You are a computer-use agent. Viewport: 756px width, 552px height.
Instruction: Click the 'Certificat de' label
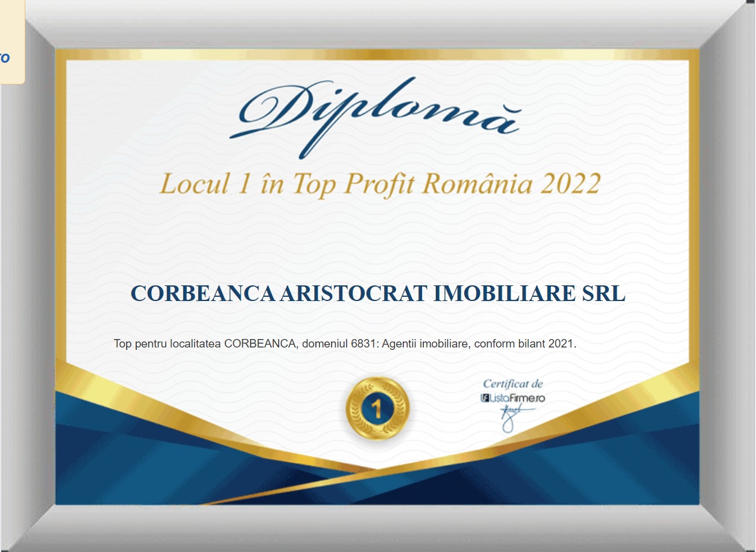513,384
